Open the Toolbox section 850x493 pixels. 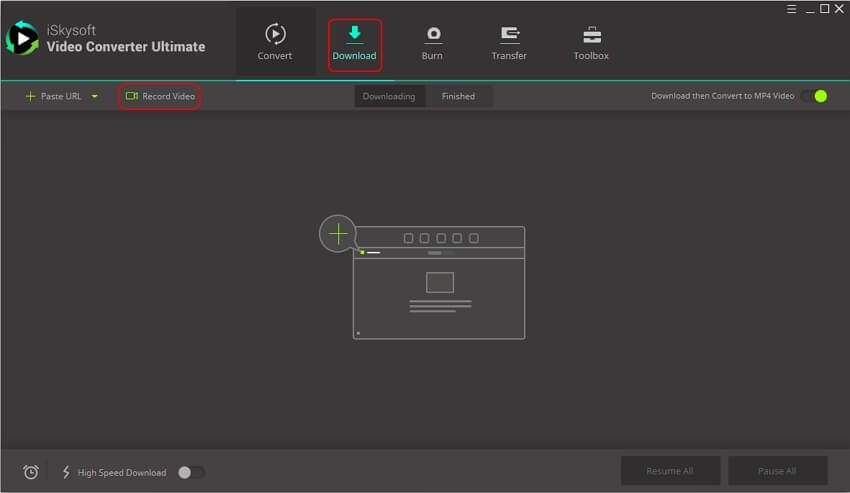(x=591, y=42)
